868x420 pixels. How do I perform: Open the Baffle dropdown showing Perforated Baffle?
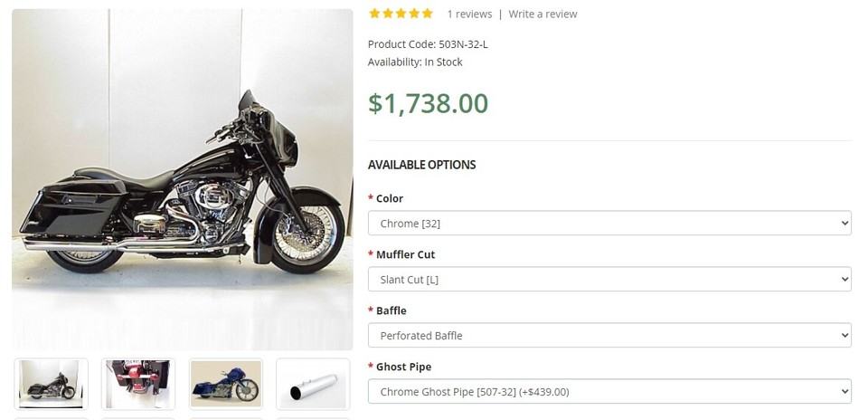coord(609,335)
